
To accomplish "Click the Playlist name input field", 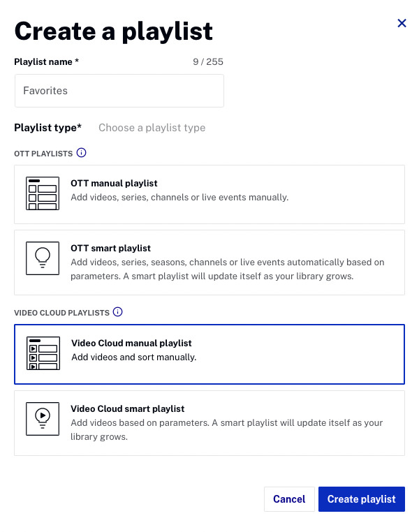I will click(x=119, y=91).
